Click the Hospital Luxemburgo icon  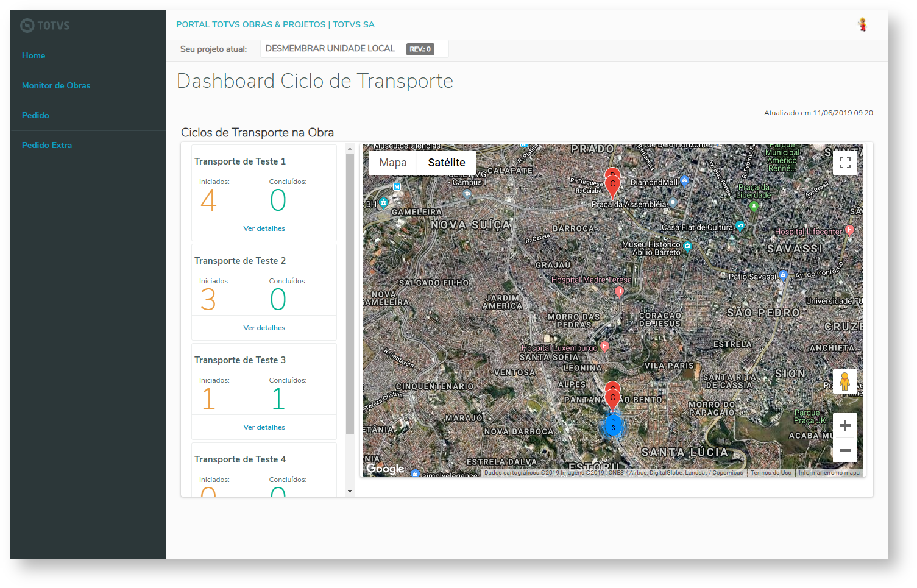click(604, 347)
